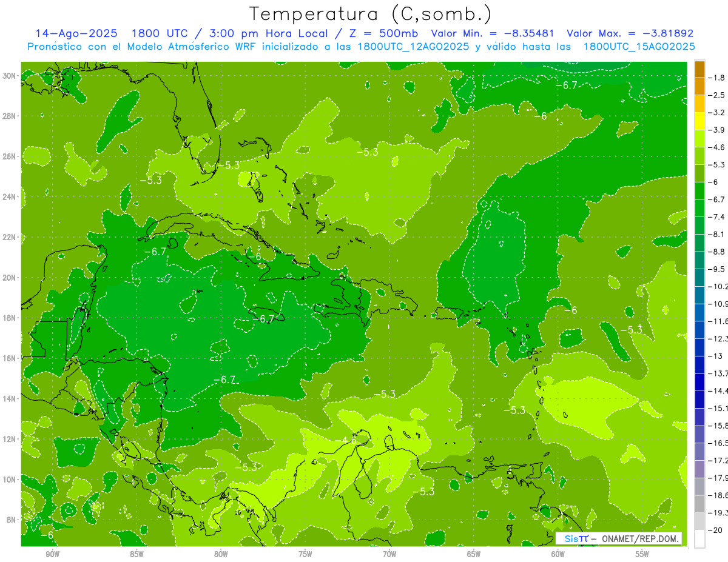Click the "-2.5" value on the color scale
Viewport: 728px width, 562px height.
click(x=716, y=95)
